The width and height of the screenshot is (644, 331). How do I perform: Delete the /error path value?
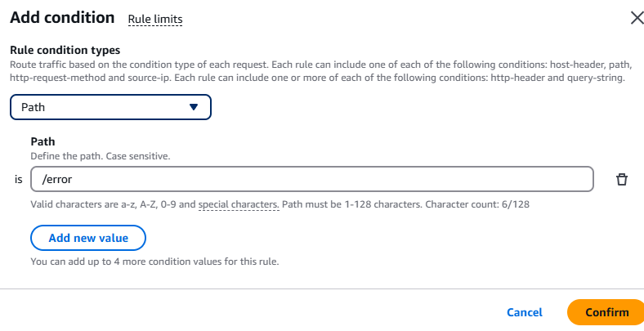pos(621,180)
